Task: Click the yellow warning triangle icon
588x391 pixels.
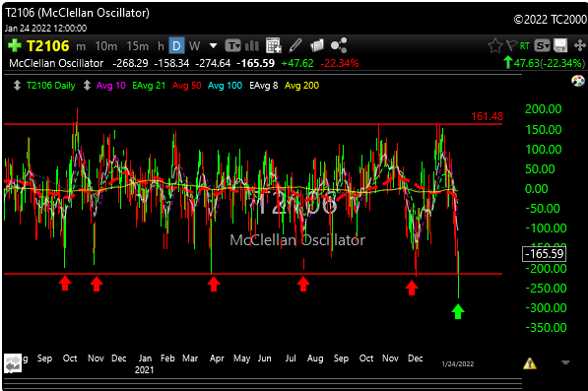Action: click(530, 363)
